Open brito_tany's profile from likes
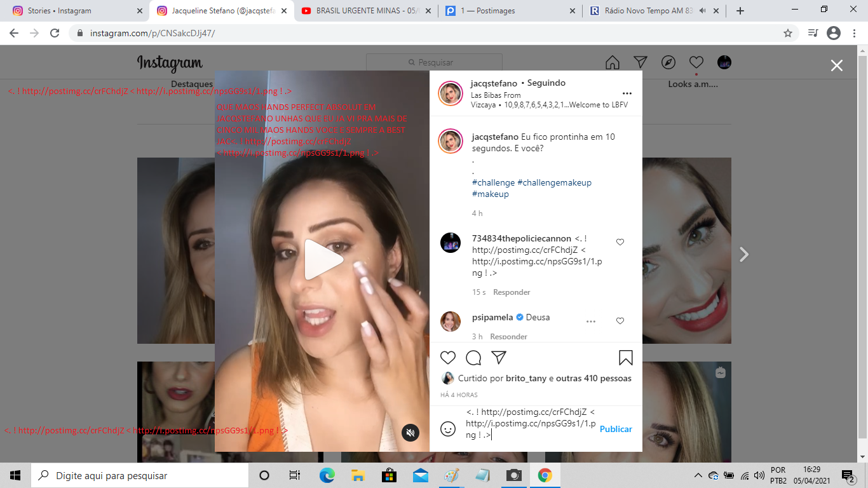This screenshot has height=488, width=868. coord(526,378)
